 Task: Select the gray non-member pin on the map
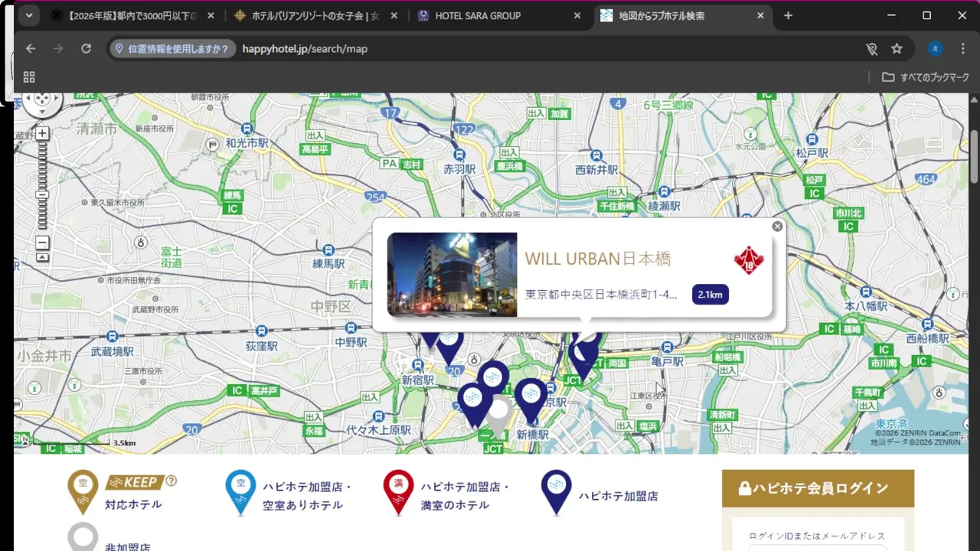[499, 416]
